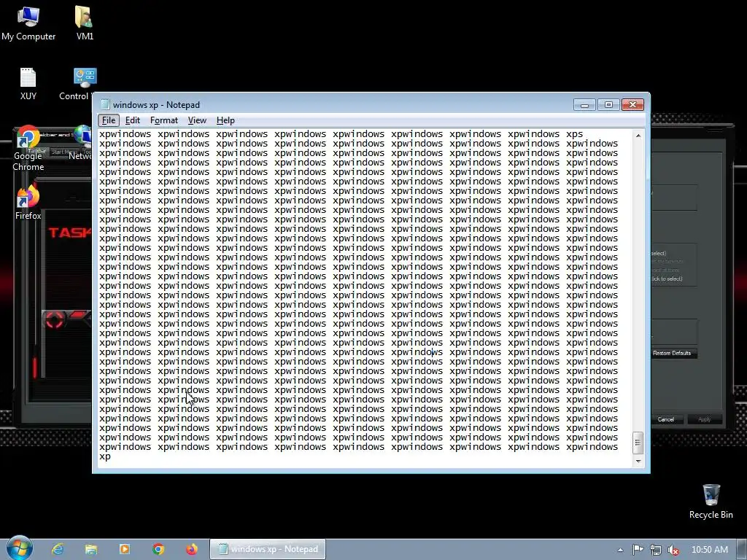
Task: Click the Notepad vertical scrollbar thumb
Action: (638, 443)
